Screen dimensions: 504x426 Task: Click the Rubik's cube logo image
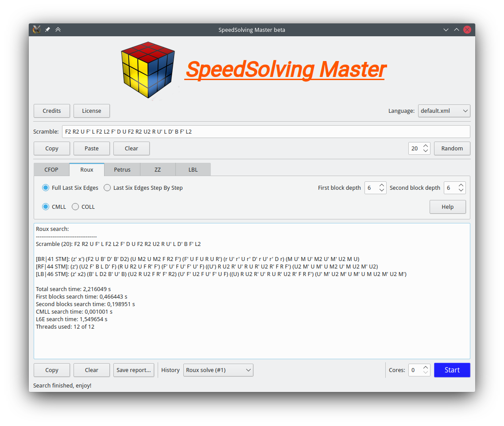click(x=148, y=69)
